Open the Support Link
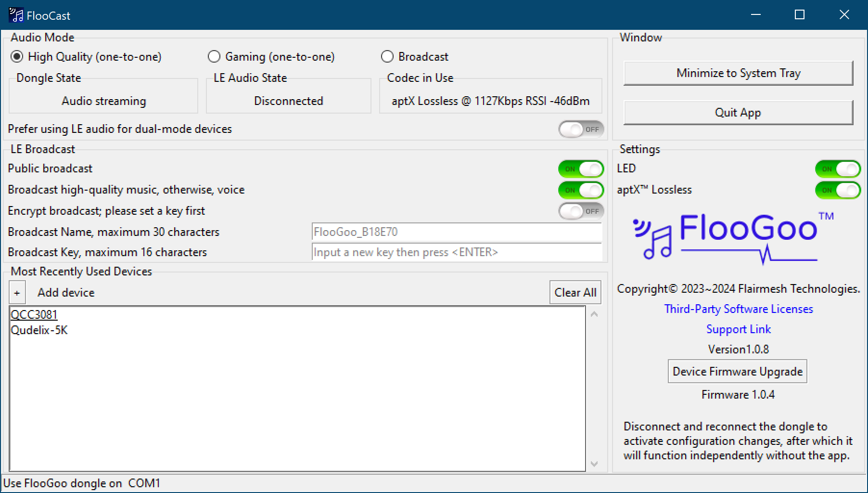The width and height of the screenshot is (868, 493). [738, 329]
